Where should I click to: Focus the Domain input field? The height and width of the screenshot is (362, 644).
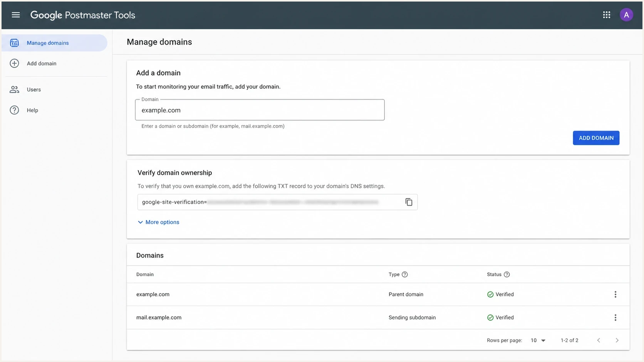click(x=260, y=110)
